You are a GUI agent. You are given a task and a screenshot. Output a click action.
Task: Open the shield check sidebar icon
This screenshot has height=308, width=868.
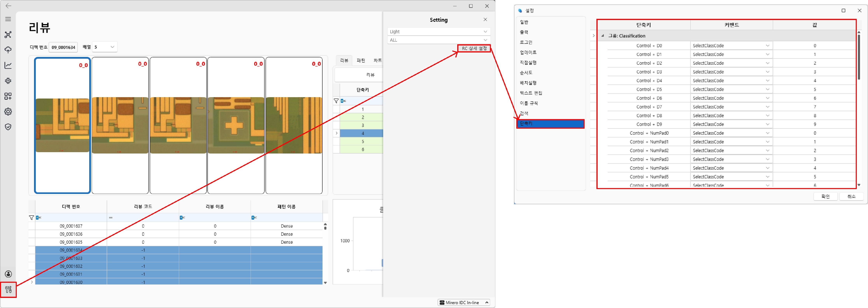click(8, 127)
